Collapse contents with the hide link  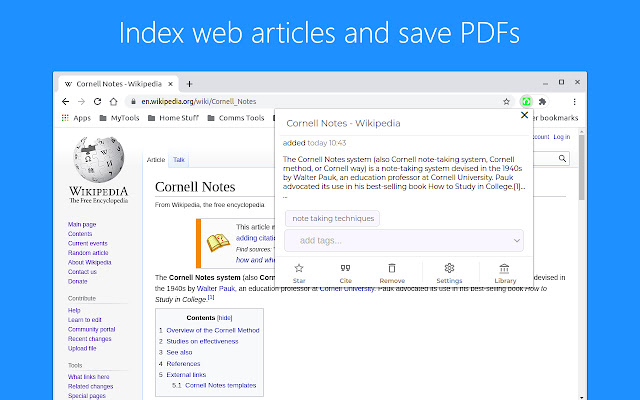pyautogui.click(x=224, y=318)
